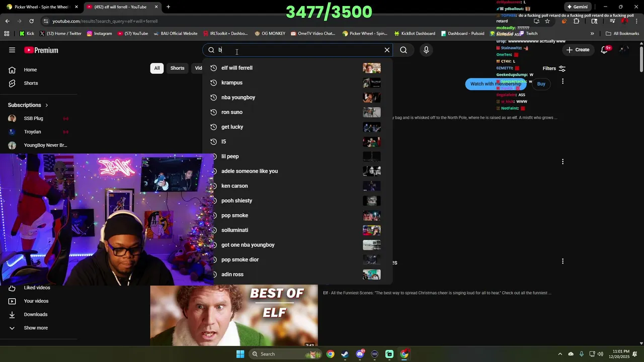
Task: Open options menu beside Buy button
Action: coord(562,81)
